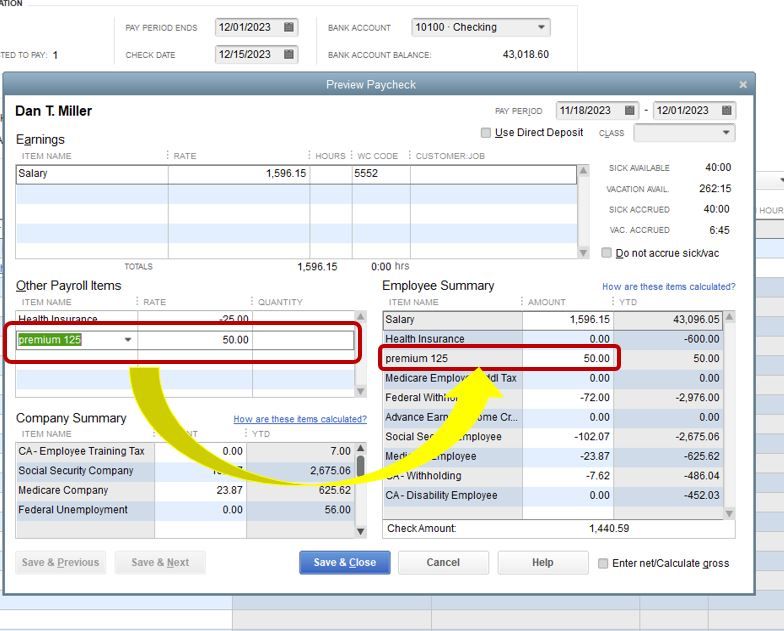Toggle Use Direct Deposit checkbox
Screen dimensions: 784x631
pyautogui.click(x=486, y=132)
